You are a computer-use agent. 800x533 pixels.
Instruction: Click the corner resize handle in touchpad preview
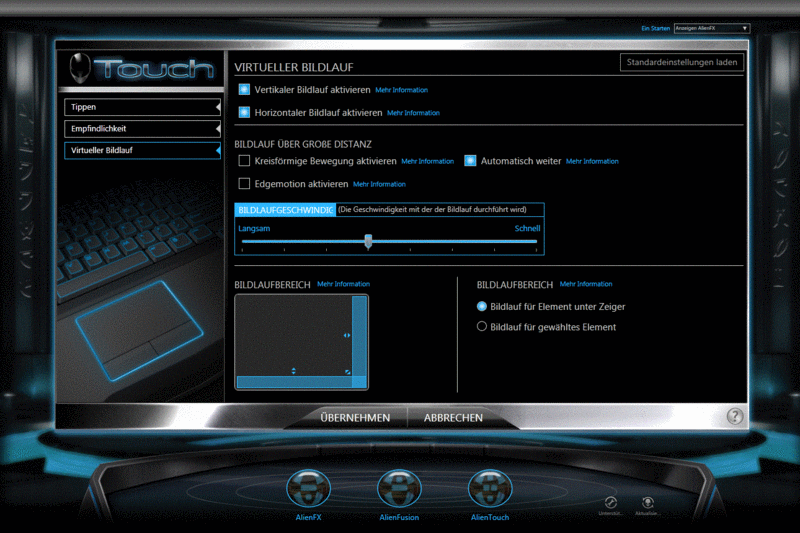click(347, 372)
